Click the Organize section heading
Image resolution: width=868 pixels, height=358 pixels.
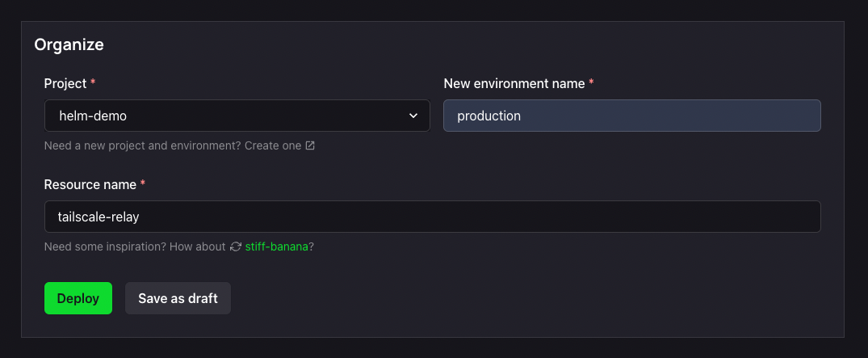[69, 44]
